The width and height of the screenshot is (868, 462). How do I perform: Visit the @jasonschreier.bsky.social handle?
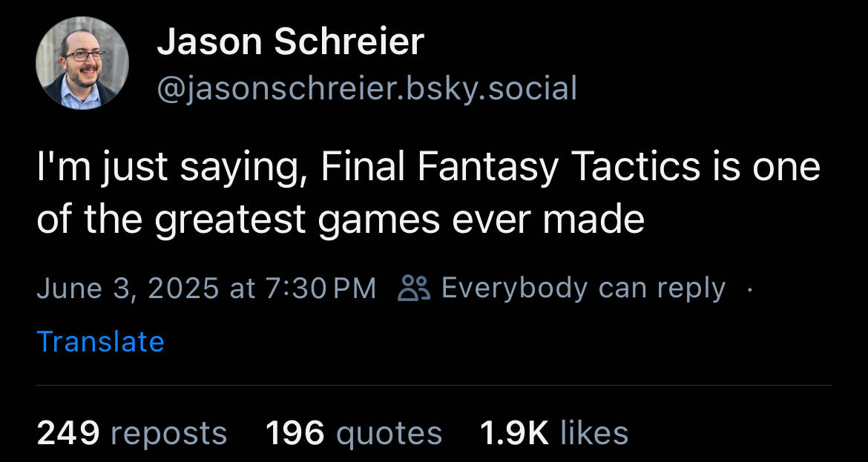pyautogui.click(x=366, y=88)
